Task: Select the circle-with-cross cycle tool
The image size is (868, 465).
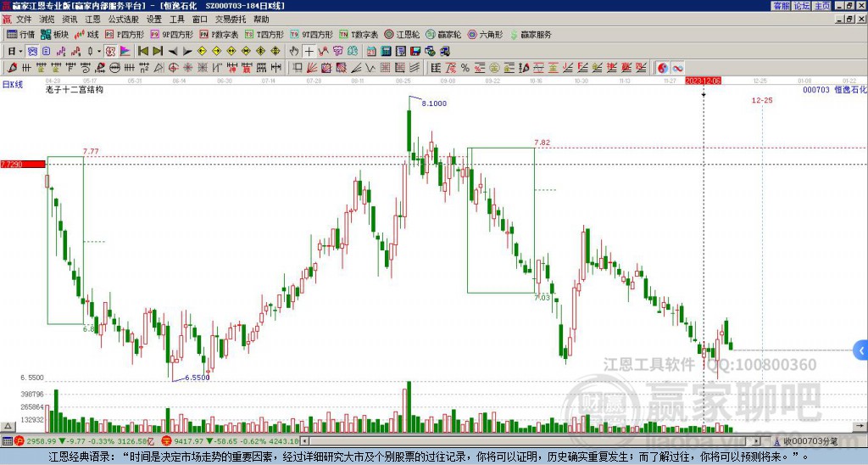Action: tap(173, 68)
